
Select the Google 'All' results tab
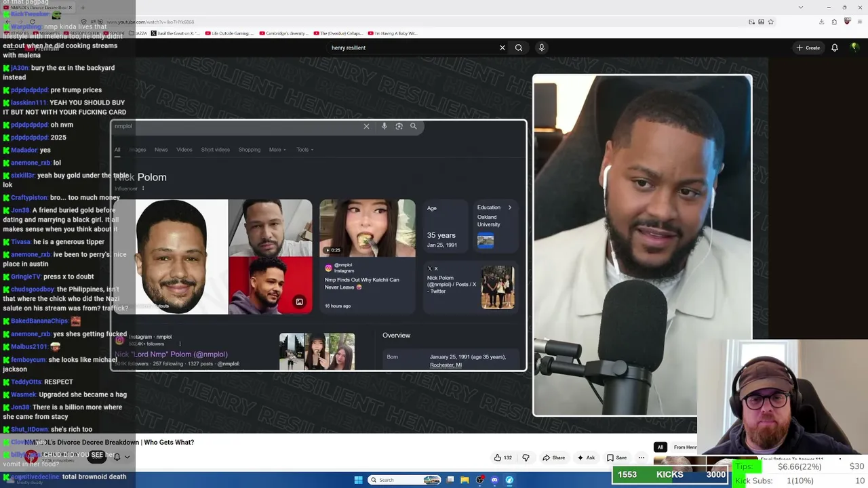[x=117, y=150]
